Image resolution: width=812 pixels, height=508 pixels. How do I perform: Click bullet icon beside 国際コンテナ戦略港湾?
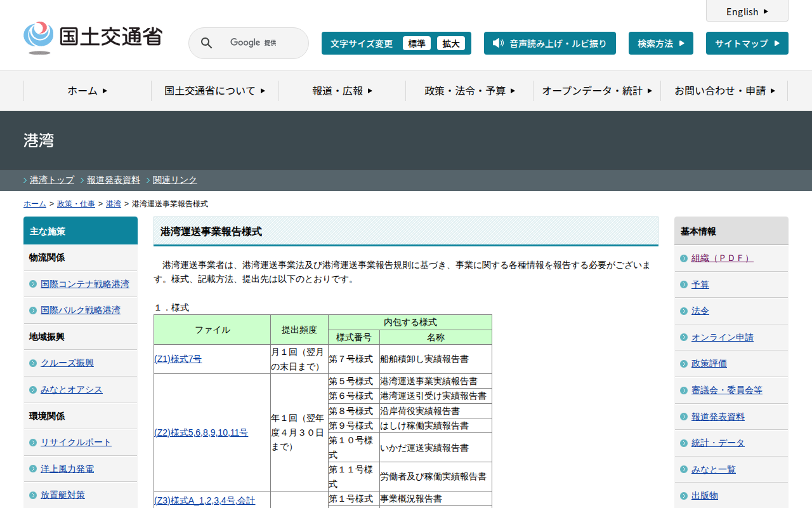33,284
